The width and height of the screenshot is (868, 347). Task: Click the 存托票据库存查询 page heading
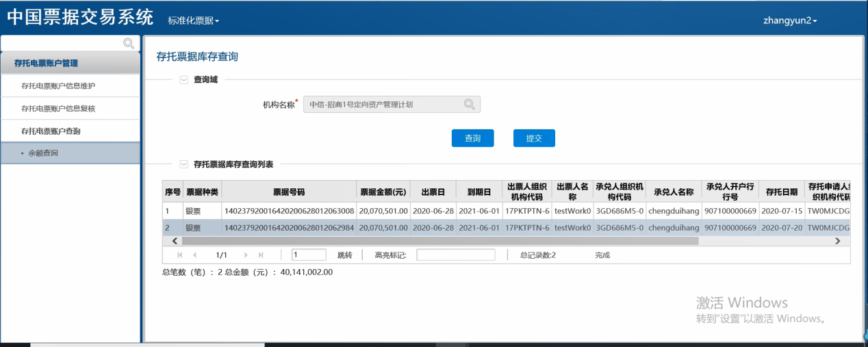(x=197, y=57)
